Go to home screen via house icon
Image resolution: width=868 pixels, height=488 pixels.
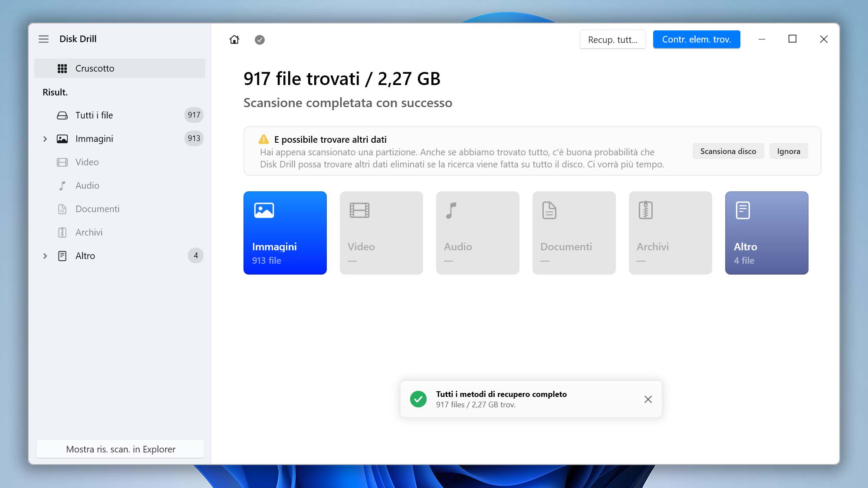pyautogui.click(x=234, y=39)
